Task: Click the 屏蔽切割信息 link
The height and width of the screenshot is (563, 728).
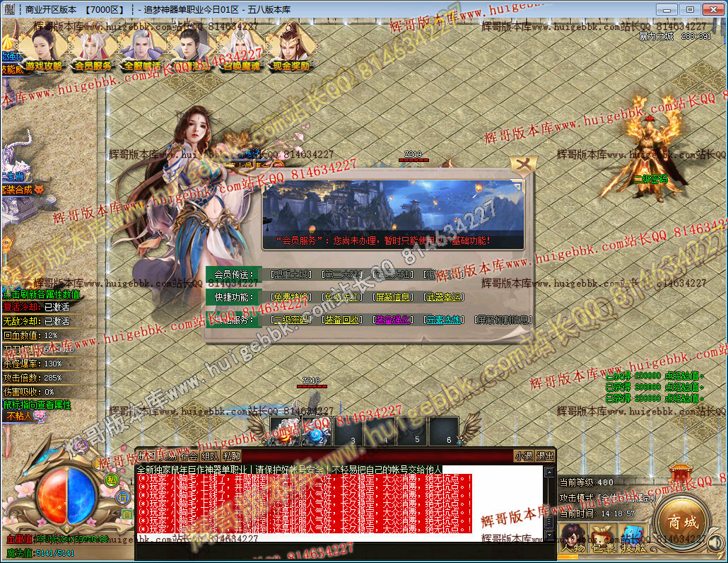Action: 503,320
